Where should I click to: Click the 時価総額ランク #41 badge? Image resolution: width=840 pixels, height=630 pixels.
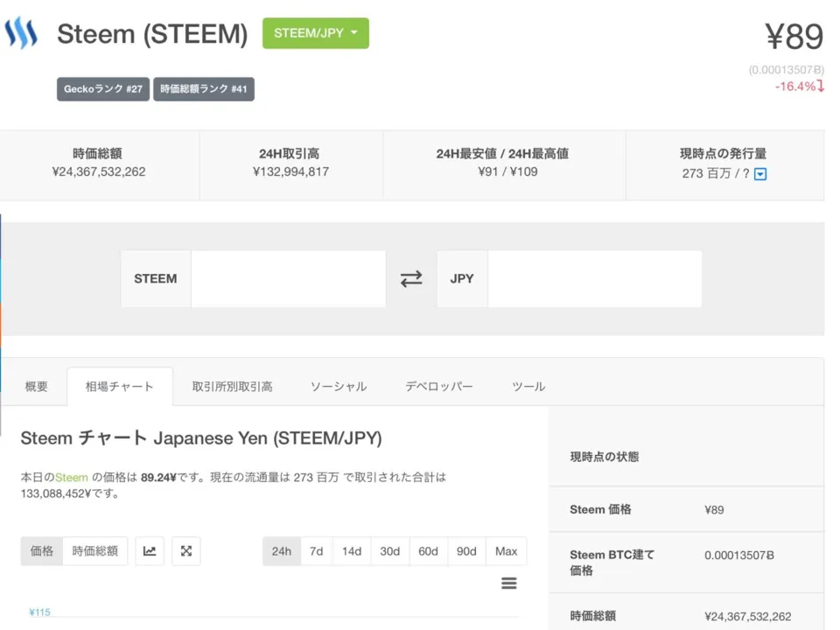coord(204,89)
